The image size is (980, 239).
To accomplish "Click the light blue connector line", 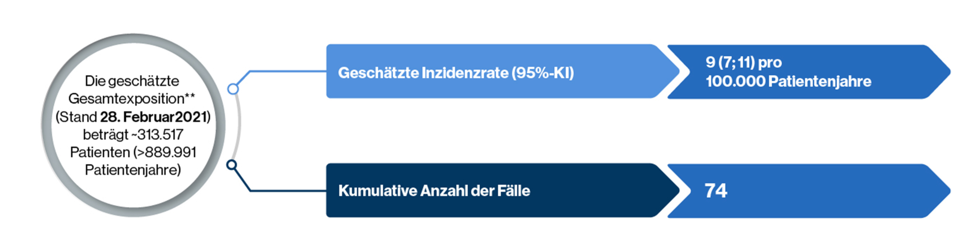I will click(x=287, y=71).
